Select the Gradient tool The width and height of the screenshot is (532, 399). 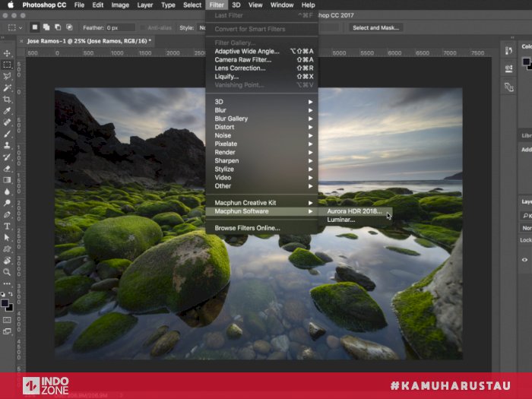(7, 180)
